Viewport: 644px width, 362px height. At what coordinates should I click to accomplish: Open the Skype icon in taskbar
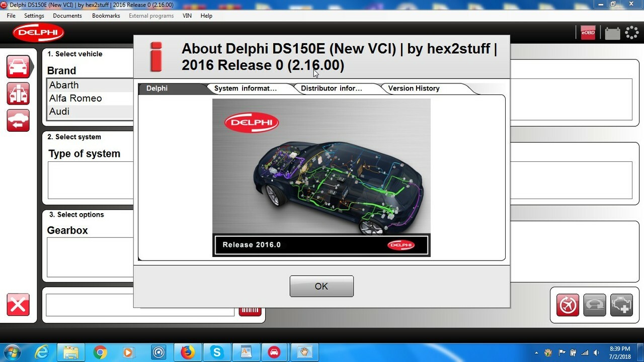[x=217, y=352]
